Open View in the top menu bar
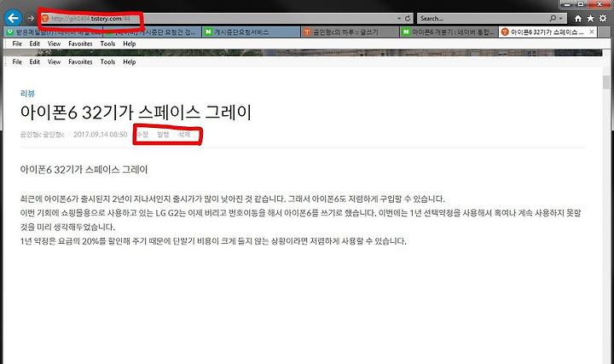 54,43
